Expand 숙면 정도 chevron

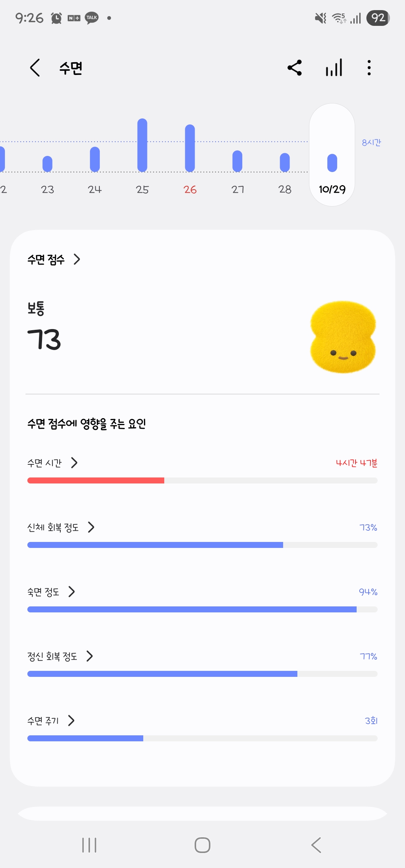pyautogui.click(x=72, y=592)
